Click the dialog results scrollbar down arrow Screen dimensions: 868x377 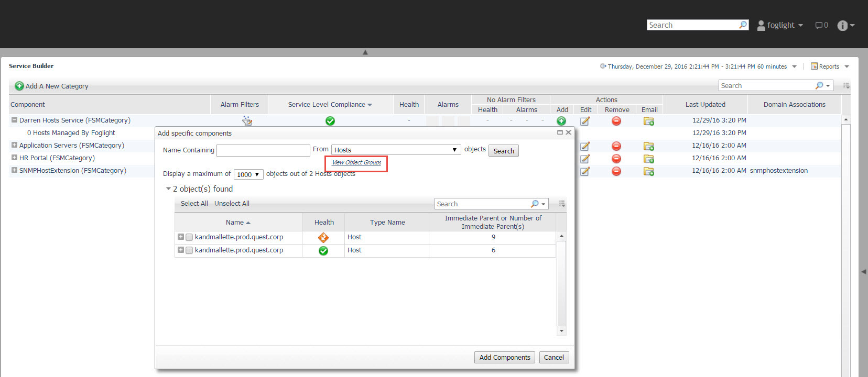coord(561,331)
